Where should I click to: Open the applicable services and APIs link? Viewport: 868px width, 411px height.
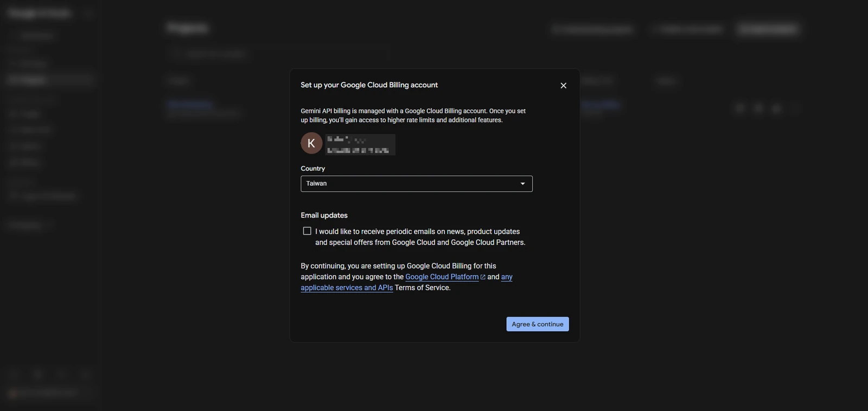(x=347, y=288)
